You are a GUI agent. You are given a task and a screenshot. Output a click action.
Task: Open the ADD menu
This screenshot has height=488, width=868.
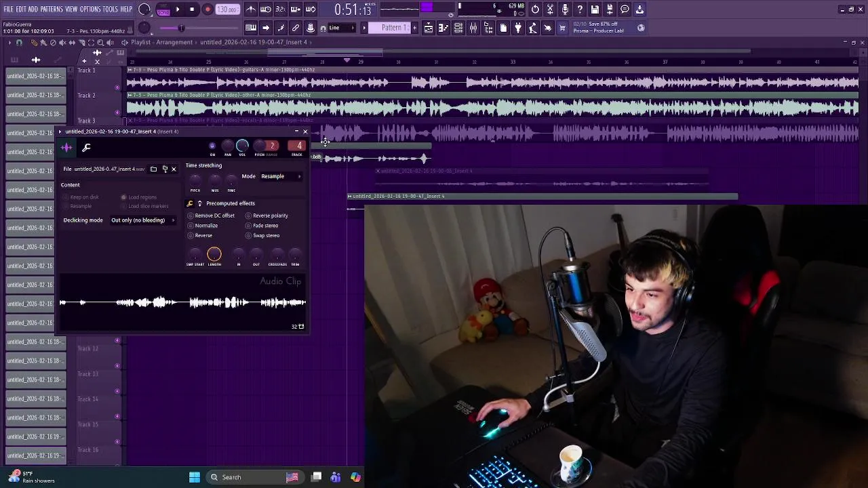(33, 9)
